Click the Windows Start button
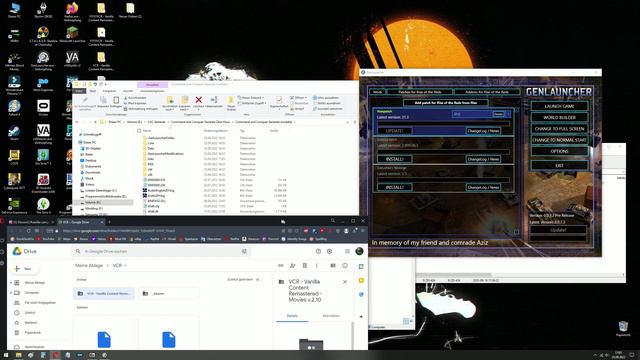This screenshot has width=640, height=360. coord(6,355)
